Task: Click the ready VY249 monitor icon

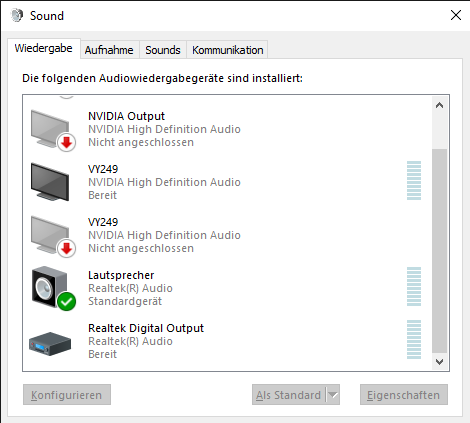Action: (50, 182)
